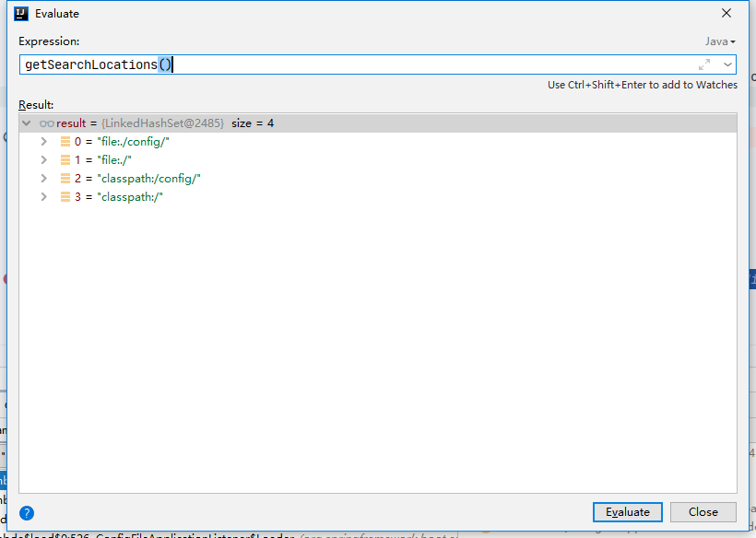Open the expression history dropdown arrow
Image resolution: width=756 pixels, height=538 pixels.
tap(727, 64)
